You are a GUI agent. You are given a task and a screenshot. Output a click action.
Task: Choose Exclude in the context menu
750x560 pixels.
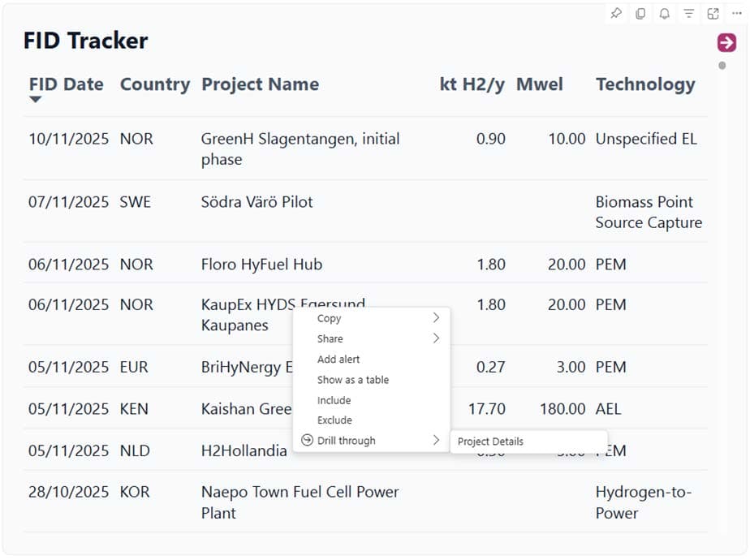tap(334, 420)
